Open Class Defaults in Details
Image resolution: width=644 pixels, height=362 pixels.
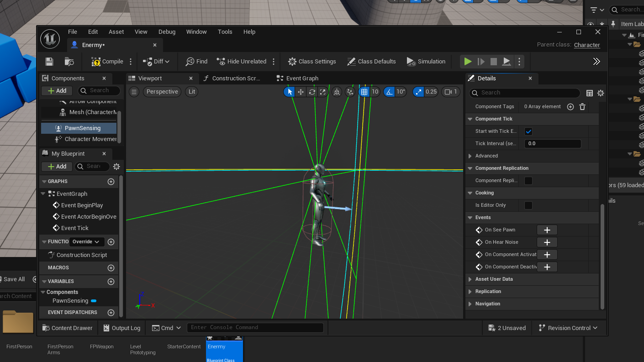pyautogui.click(x=371, y=61)
